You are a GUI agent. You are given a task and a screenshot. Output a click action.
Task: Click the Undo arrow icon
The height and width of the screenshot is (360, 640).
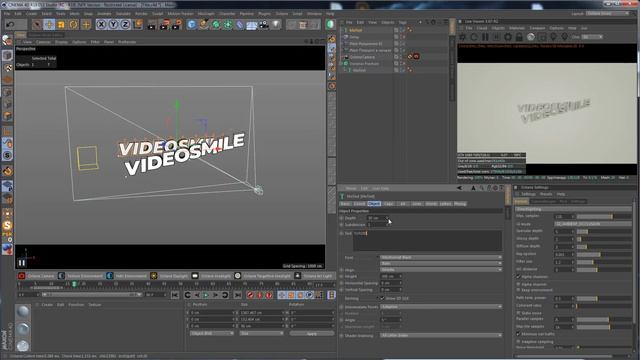point(10,24)
